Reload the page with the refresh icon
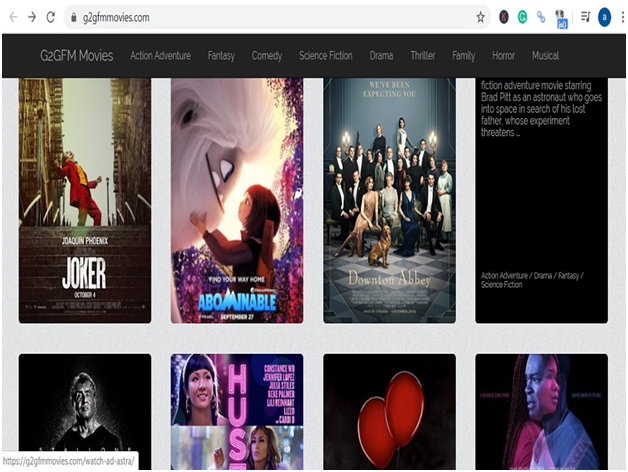 tap(50, 17)
